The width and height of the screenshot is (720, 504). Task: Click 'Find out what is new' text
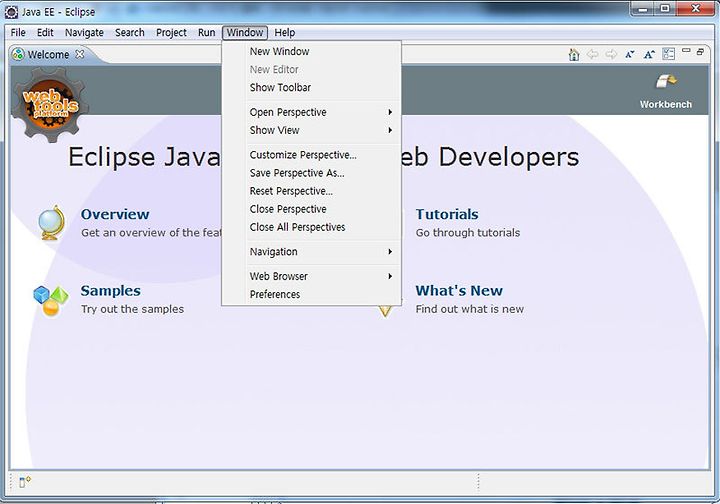click(x=470, y=309)
